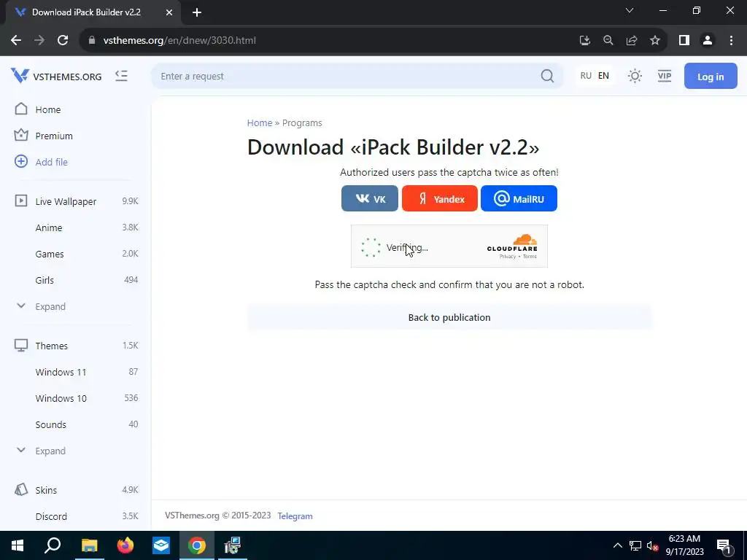
Task: Open the VIP page icon
Action: 664,76
